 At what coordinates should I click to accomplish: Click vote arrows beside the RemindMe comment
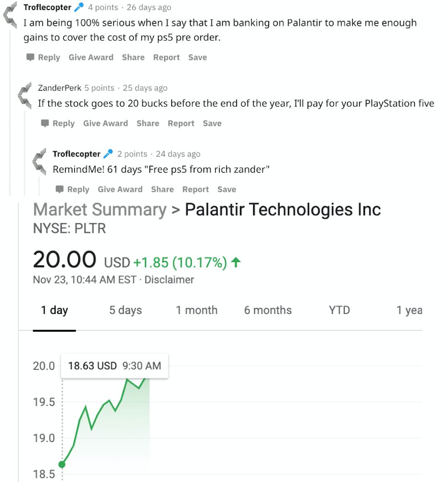click(x=40, y=162)
